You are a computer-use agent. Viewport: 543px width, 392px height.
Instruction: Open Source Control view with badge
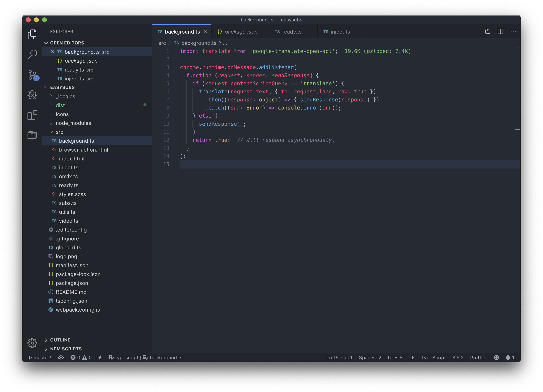click(32, 75)
